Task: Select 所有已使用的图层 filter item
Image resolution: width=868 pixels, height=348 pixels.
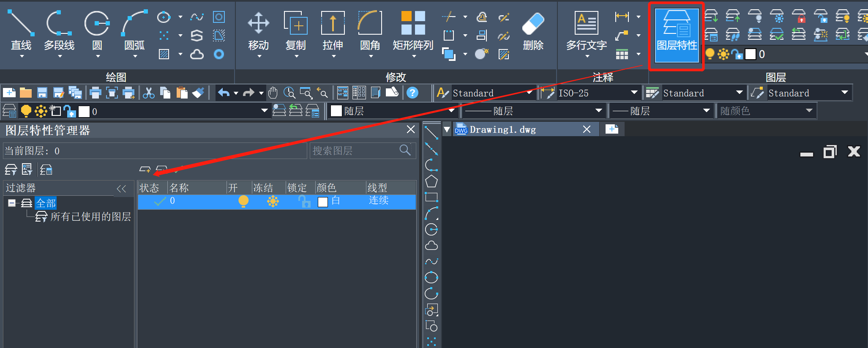Action: pos(90,217)
